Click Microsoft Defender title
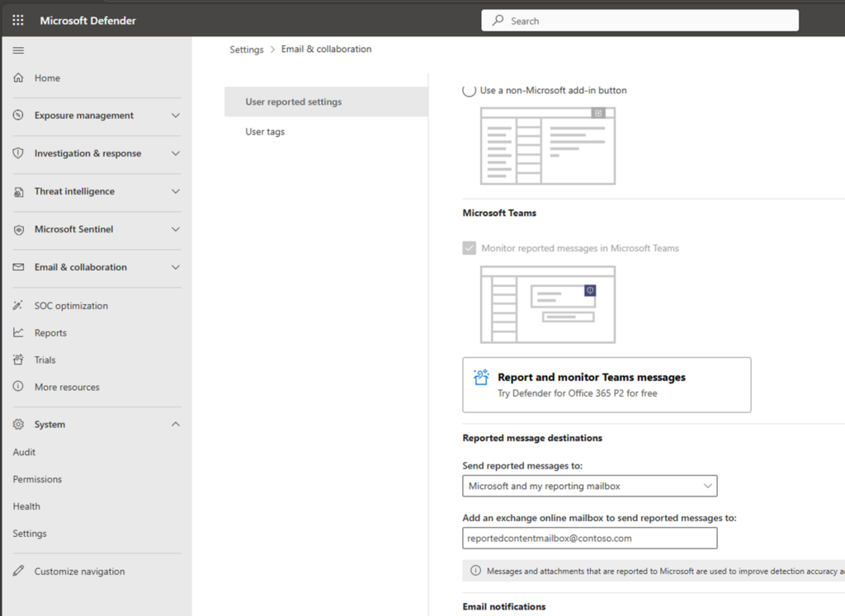 87,21
